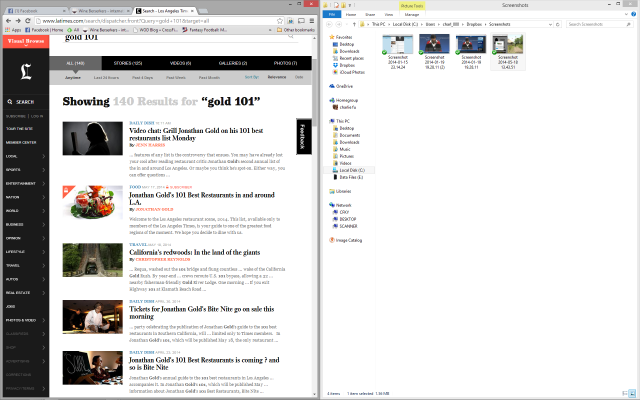
Task: Click the Explorer back arrow
Action: [329, 24]
